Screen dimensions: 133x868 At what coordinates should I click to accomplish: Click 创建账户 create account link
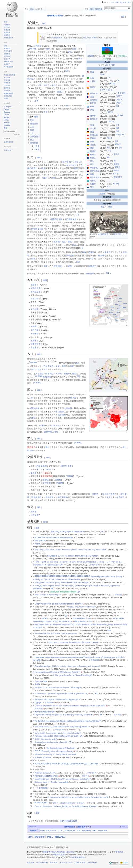(123, 2)
